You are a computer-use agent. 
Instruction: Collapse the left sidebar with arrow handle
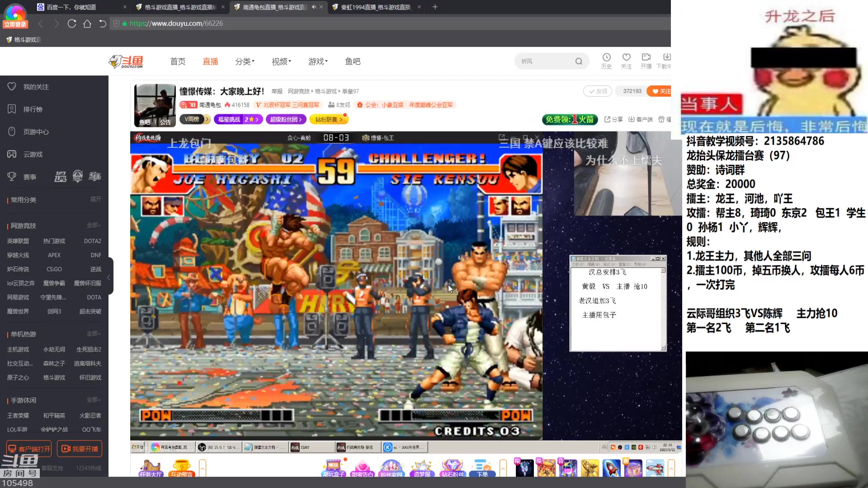(109, 277)
